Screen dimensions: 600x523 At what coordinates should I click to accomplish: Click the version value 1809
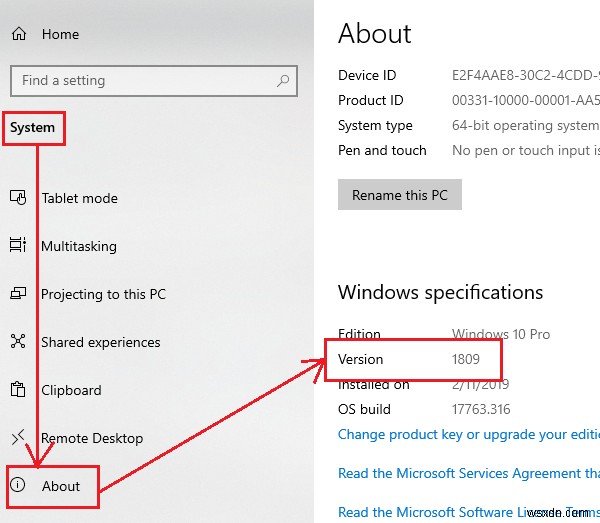pos(466,359)
